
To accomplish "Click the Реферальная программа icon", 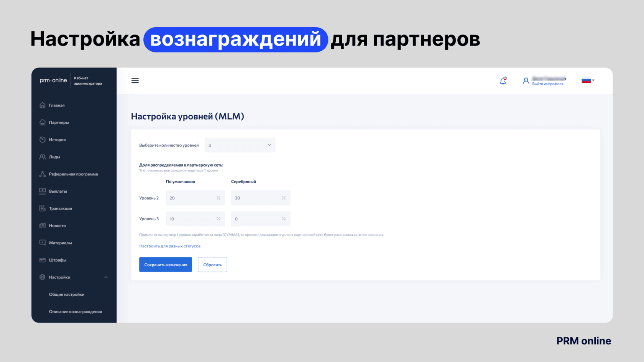I will click(x=43, y=174).
